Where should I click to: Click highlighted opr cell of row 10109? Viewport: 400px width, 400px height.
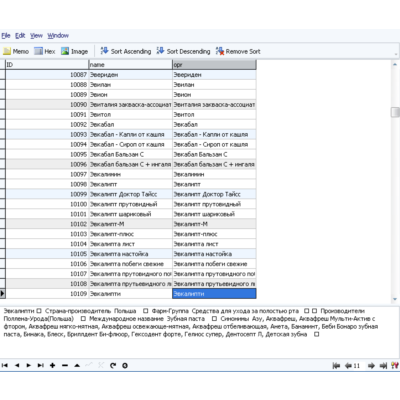(214, 294)
